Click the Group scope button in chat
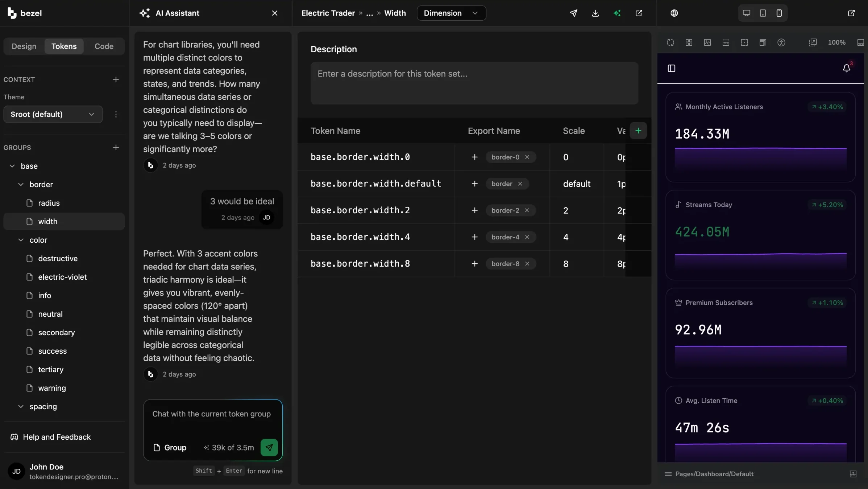Viewport: 868px width, 489px height. [x=170, y=447]
